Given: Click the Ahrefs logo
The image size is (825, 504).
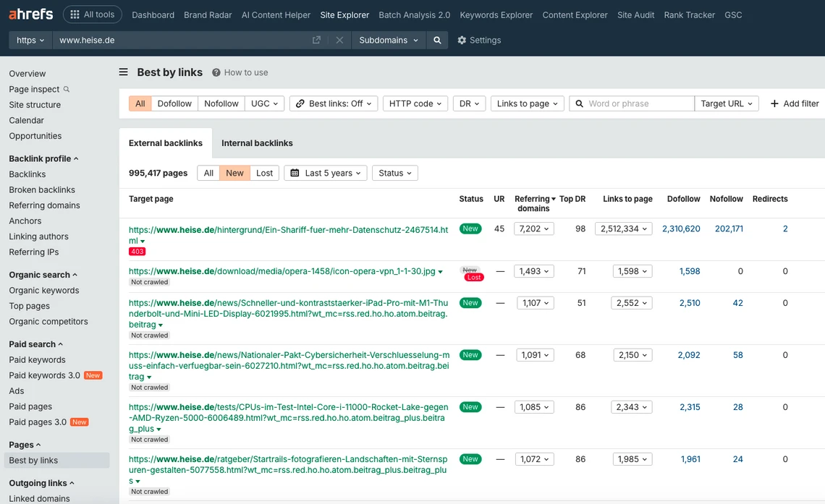Looking at the screenshot, I should (30, 14).
